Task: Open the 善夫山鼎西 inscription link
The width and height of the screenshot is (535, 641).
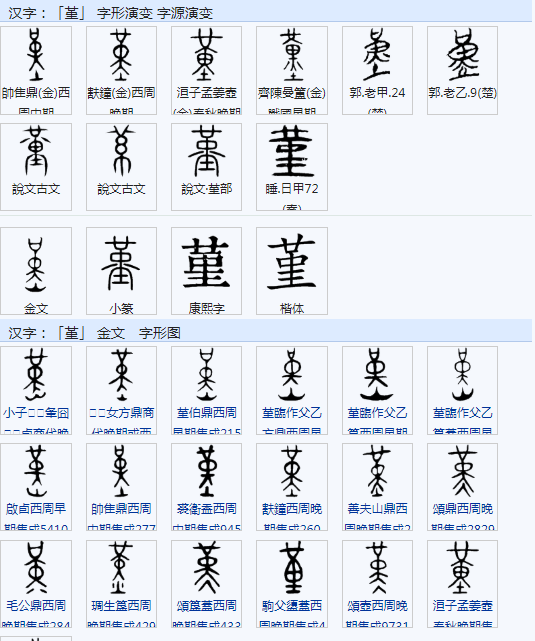Action: pyautogui.click(x=377, y=509)
